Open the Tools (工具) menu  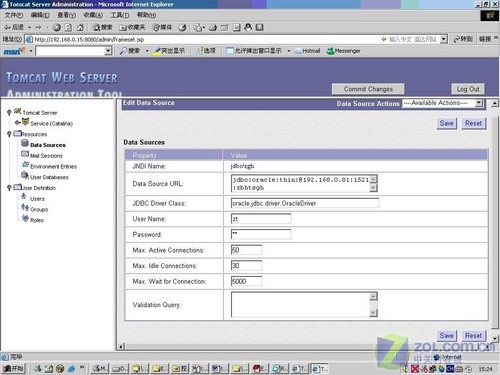tap(120, 15)
